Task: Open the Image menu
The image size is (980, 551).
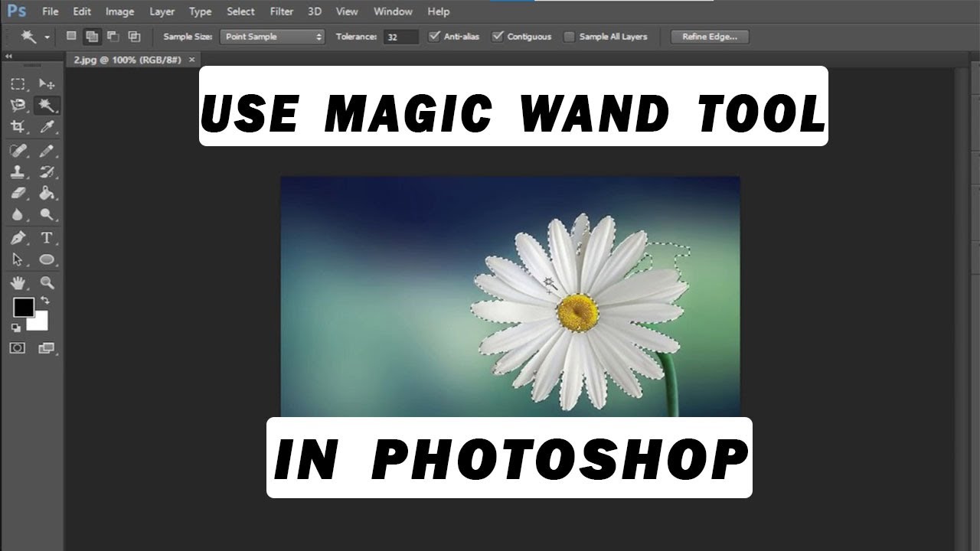Action: tap(119, 11)
